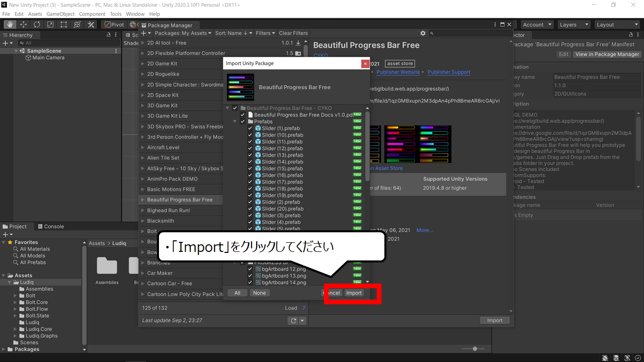
Task: Open Package Manager settings gear
Action: 423,33
